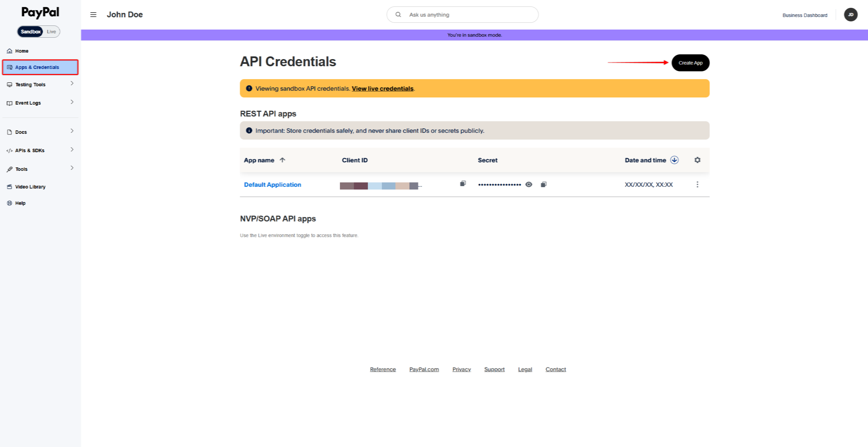868x447 pixels.
Task: Open the JD profile avatar
Action: pos(851,15)
